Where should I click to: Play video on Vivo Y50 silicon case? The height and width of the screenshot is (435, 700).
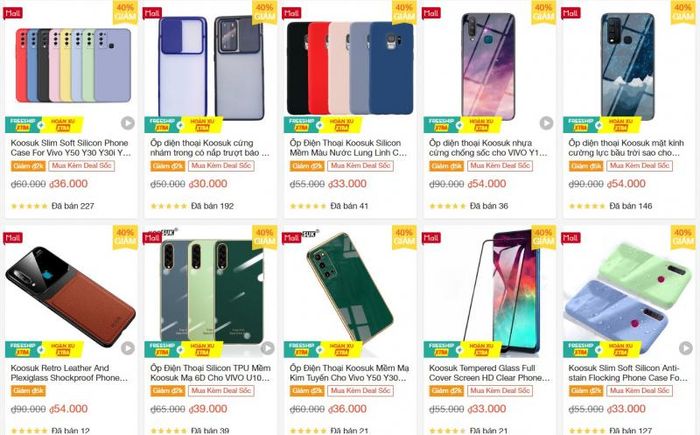(128, 123)
